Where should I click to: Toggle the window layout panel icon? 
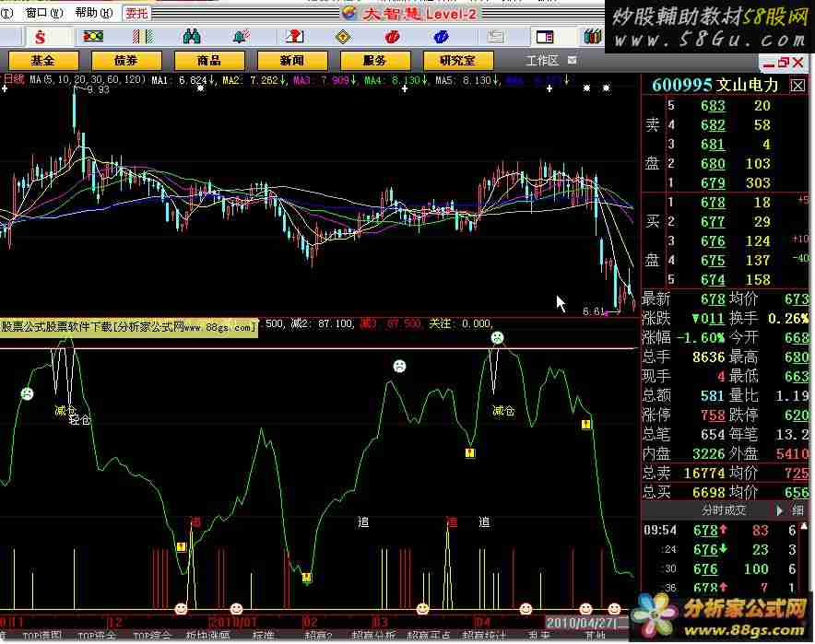(545, 36)
